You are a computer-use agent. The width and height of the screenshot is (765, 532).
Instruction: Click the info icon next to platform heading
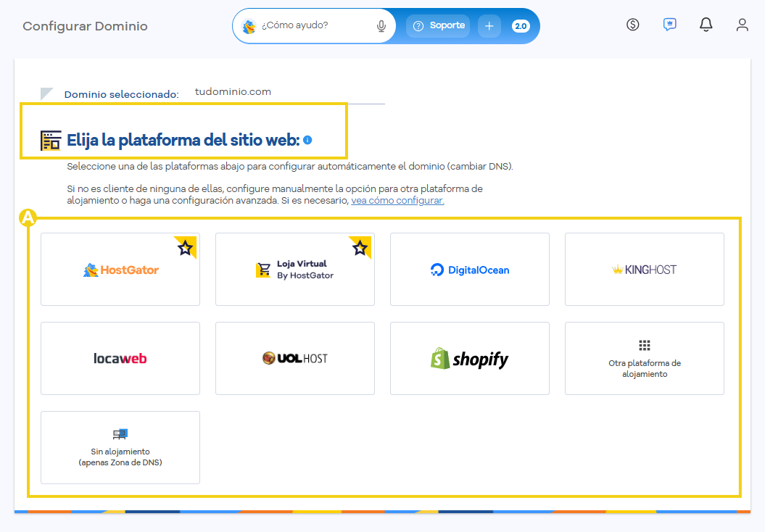pyautogui.click(x=307, y=140)
